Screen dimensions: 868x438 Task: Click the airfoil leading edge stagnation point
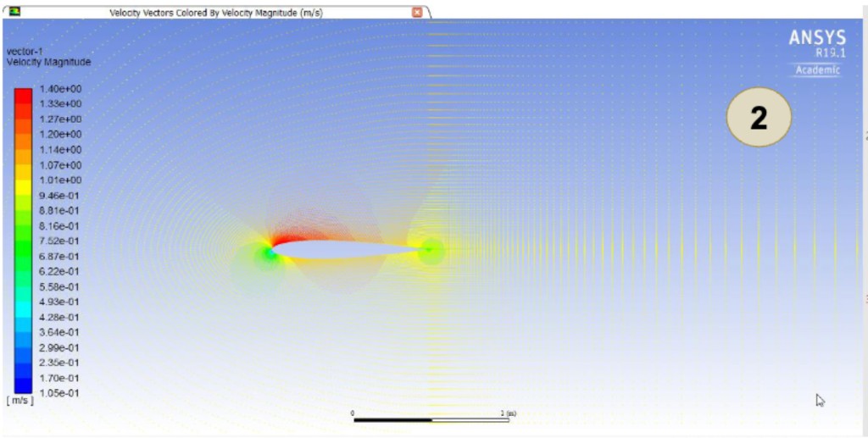click(270, 252)
